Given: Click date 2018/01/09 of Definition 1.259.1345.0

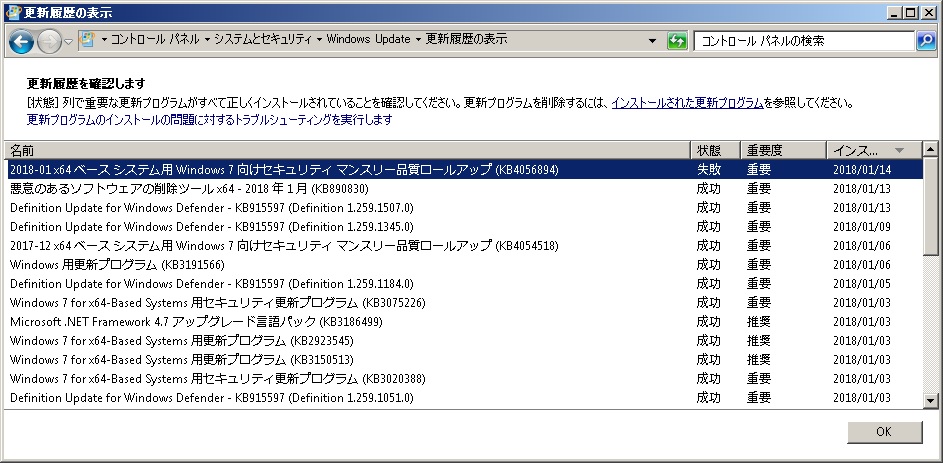Looking at the screenshot, I should [x=862, y=227].
